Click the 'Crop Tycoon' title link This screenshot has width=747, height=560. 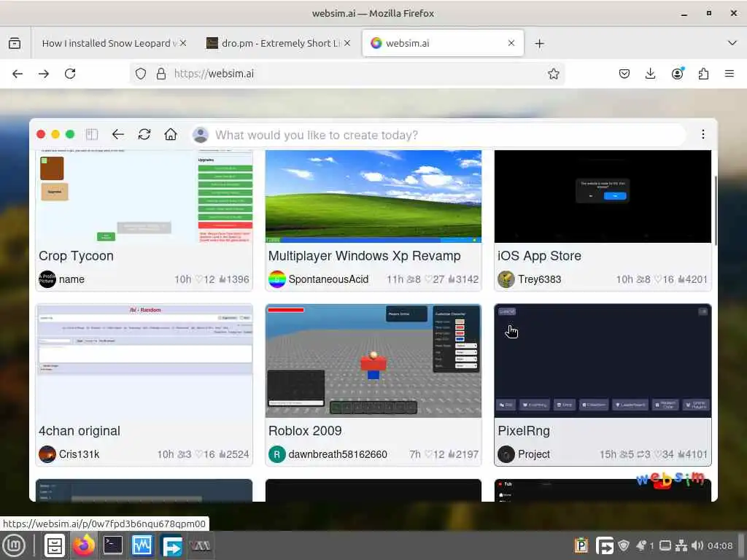pos(76,256)
